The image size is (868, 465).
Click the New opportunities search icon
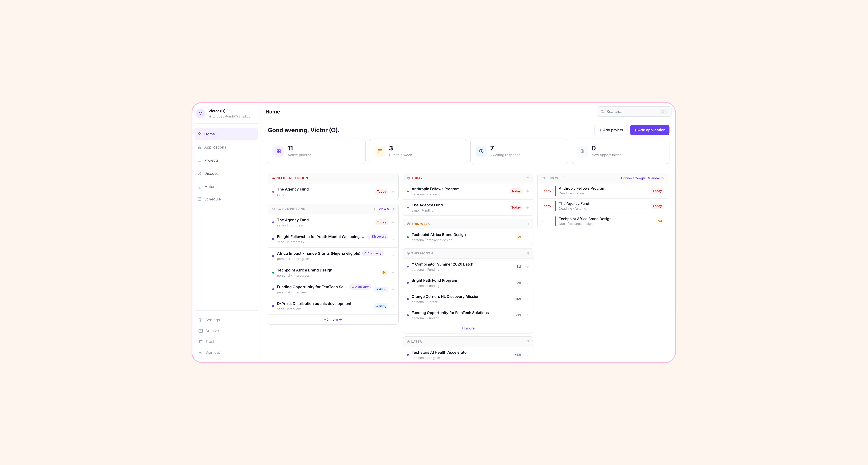[x=582, y=151]
